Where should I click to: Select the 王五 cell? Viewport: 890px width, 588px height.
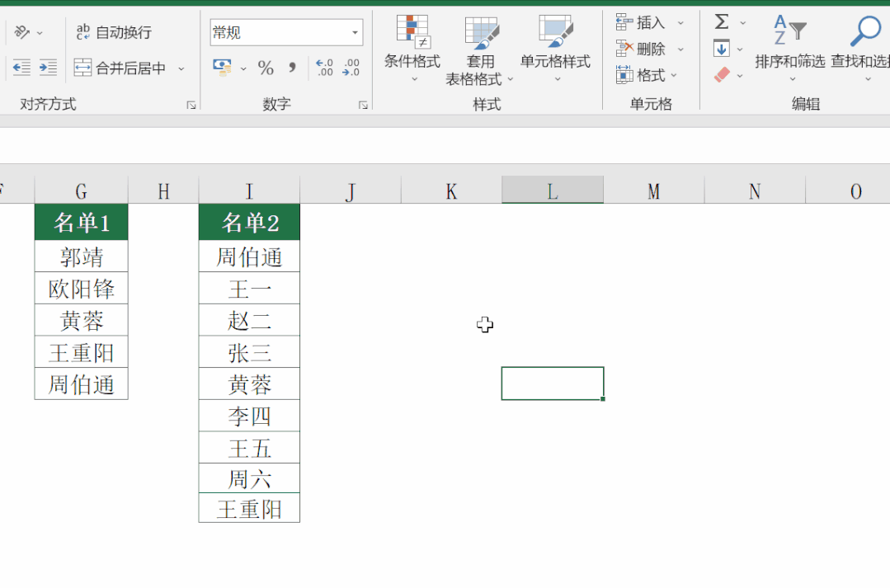(x=249, y=447)
